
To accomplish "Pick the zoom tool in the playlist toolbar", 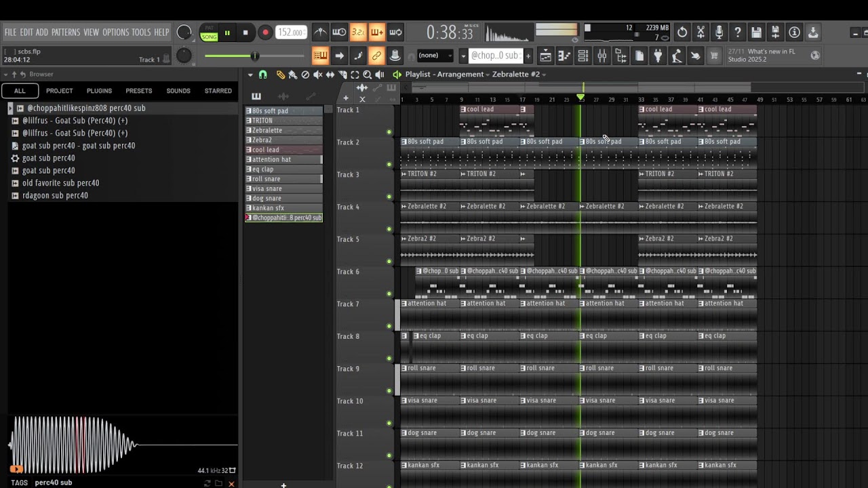I will click(367, 75).
